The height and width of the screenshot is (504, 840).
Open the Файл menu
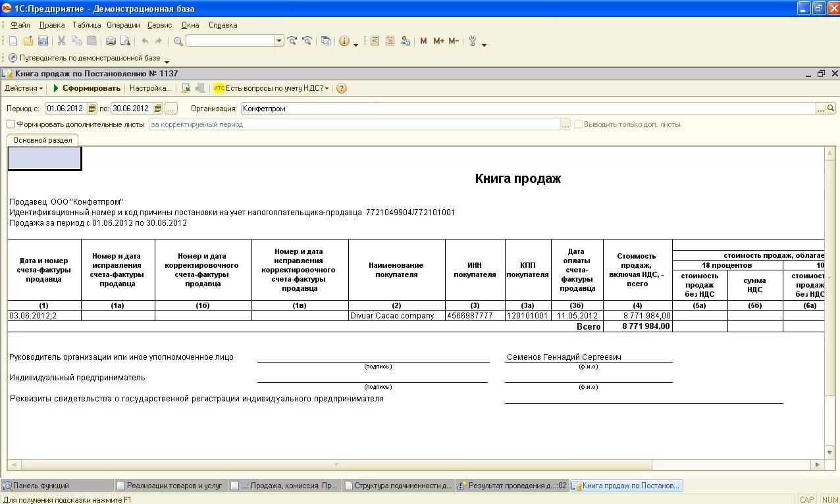click(20, 25)
